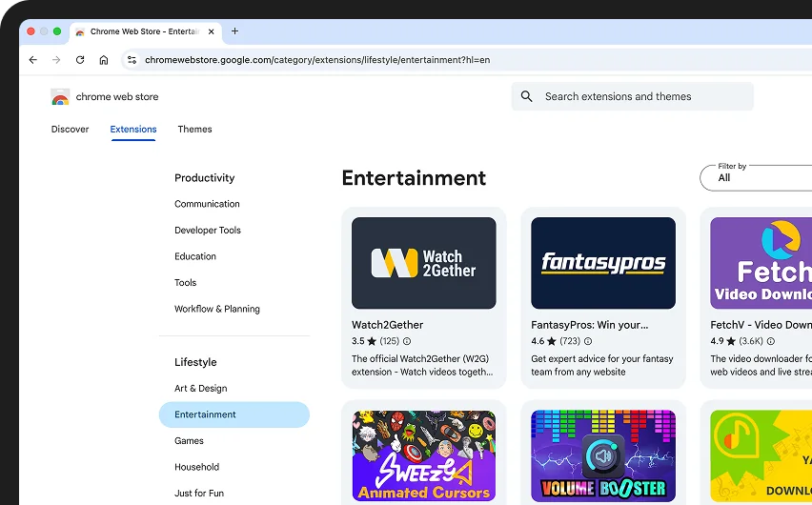Click the info icon beside Watch2Gether rating
The height and width of the screenshot is (505, 812).
pyautogui.click(x=407, y=341)
